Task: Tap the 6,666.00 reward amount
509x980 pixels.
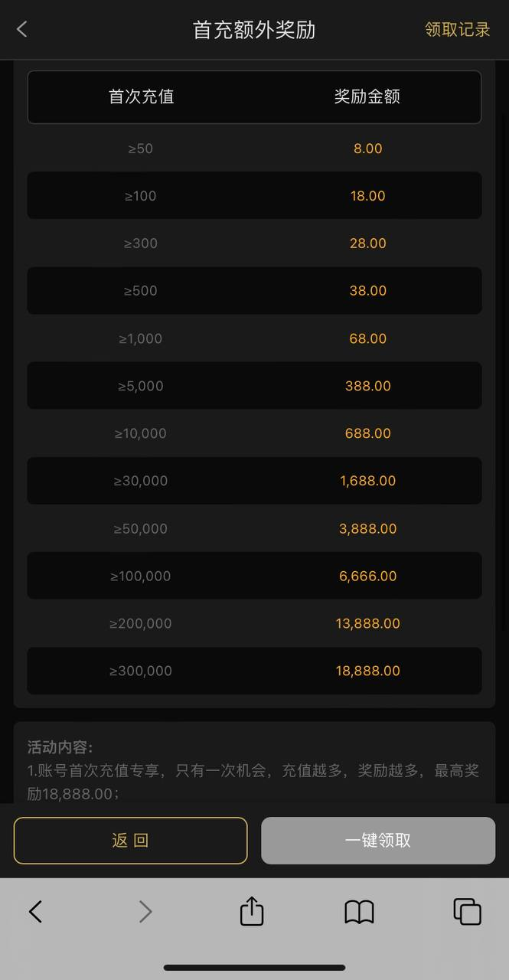Action: coord(367,576)
